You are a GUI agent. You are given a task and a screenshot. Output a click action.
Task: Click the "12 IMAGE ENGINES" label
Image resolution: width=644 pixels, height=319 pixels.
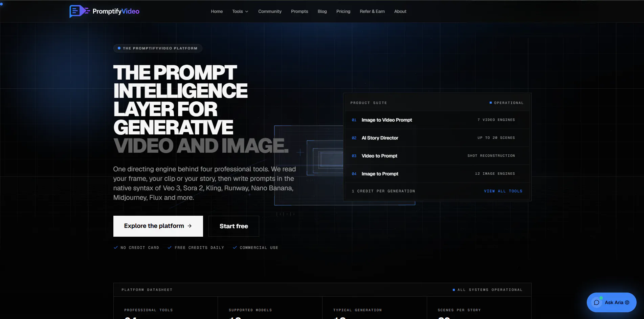pos(495,174)
